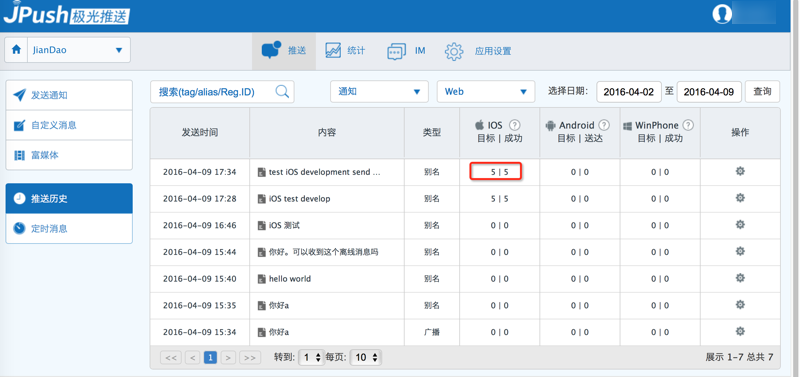Click the search magnifier icon
The image size is (800, 377).
(x=282, y=91)
